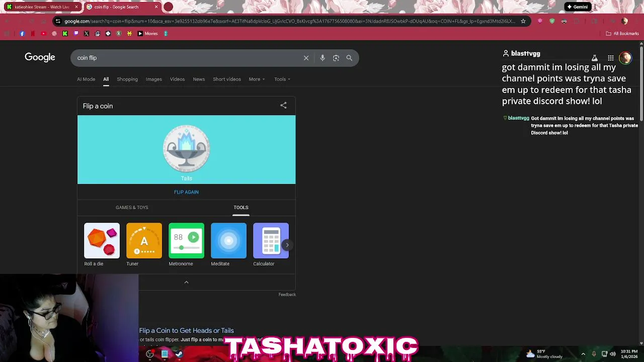Switch to Videos results
This screenshot has width=644, height=362.
click(x=177, y=79)
